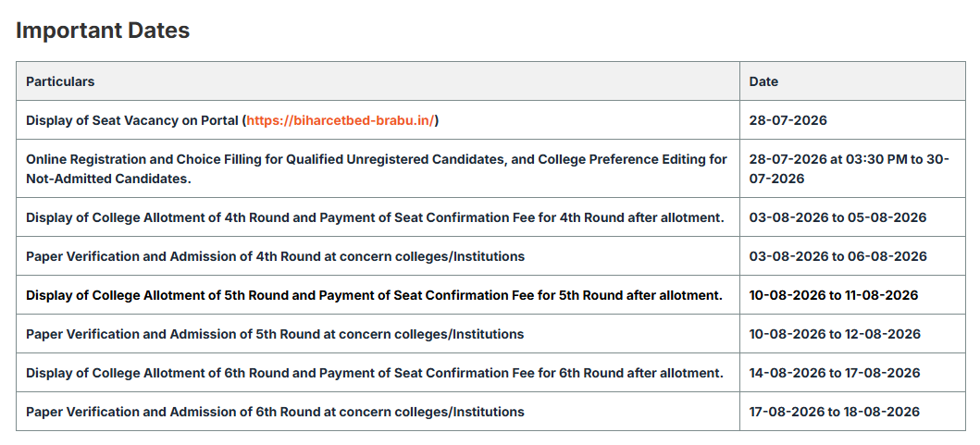The image size is (980, 445).
Task: Select the 4th Round Paper Verification row
Action: (x=378, y=256)
